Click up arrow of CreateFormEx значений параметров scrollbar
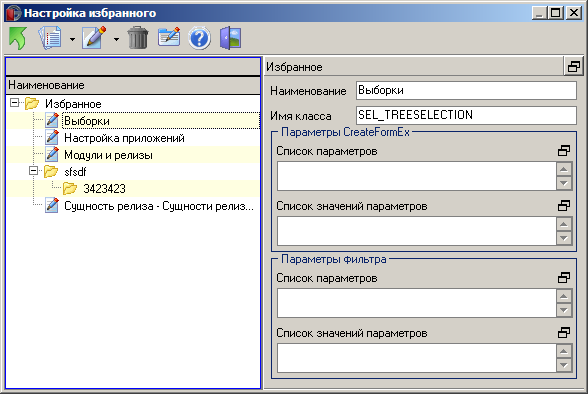Screen dimensions: 588x394 pyautogui.click(x=564, y=224)
